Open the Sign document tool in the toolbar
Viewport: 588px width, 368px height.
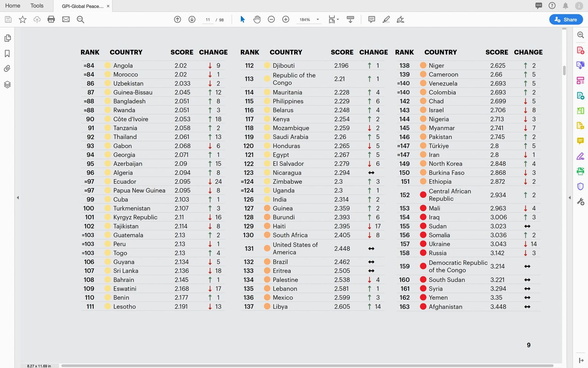pos(401,19)
